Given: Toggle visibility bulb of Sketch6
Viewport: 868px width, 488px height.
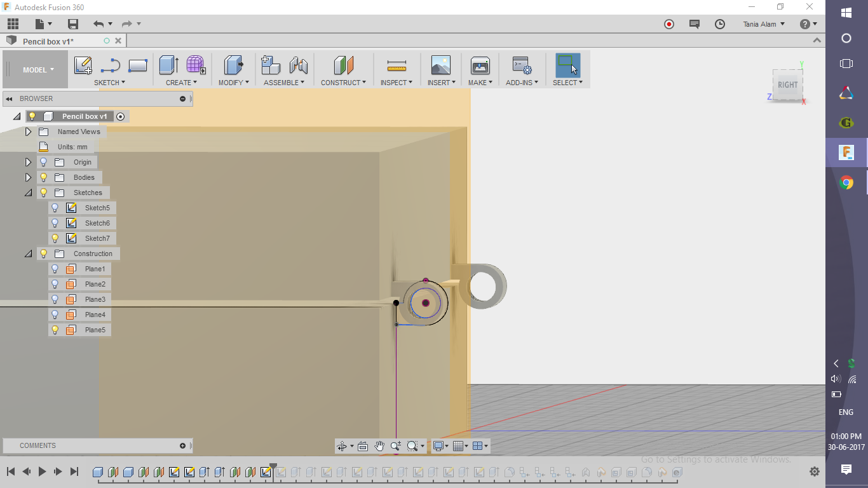Looking at the screenshot, I should (55, 223).
